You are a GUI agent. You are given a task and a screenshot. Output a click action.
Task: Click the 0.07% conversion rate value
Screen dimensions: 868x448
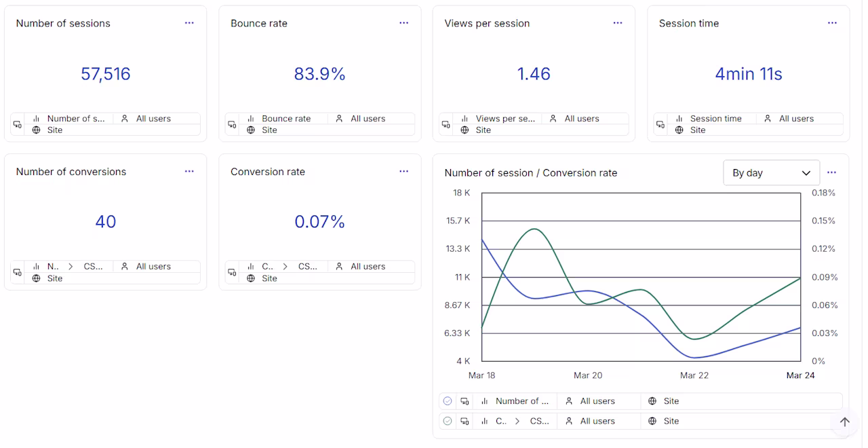pyautogui.click(x=319, y=222)
